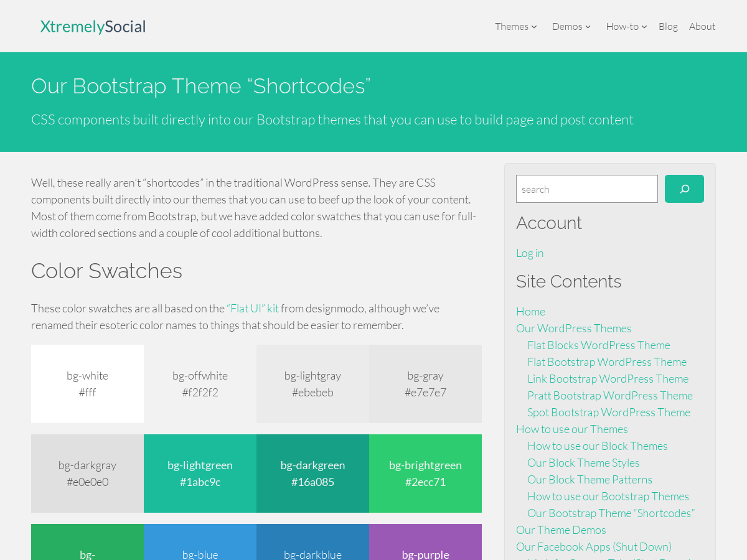The width and height of the screenshot is (747, 560).
Task: Open Flat Blocks WordPress Theme link
Action: click(599, 345)
